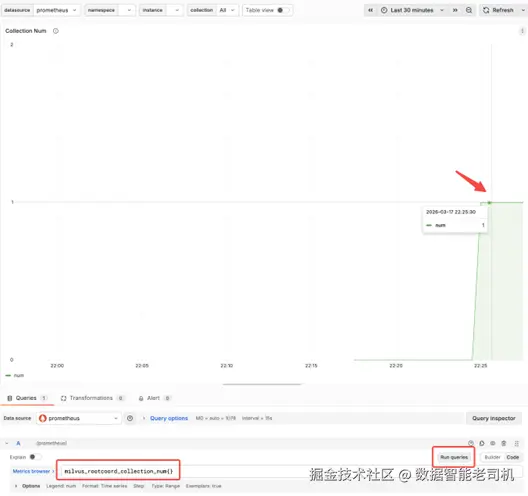Image resolution: width=528 pixels, height=496 pixels.
Task: Toggle query A visibility eye icon
Action: coord(493,443)
